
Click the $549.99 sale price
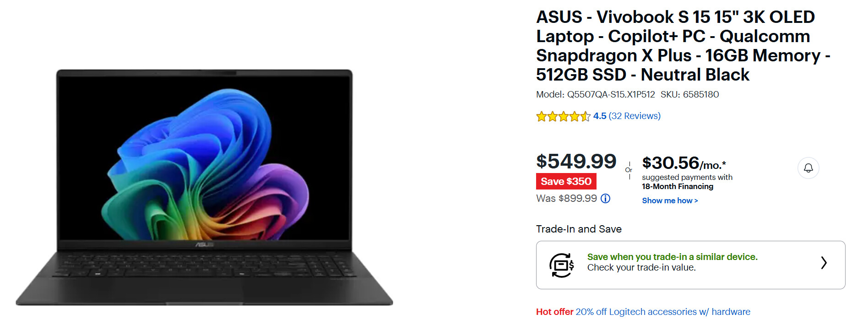coord(576,162)
